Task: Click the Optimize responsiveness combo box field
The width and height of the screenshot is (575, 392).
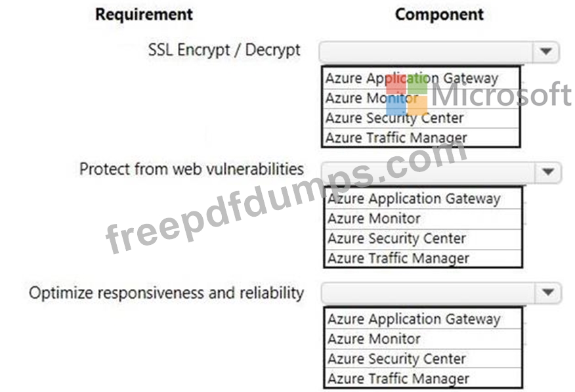Action: pyautogui.click(x=441, y=292)
